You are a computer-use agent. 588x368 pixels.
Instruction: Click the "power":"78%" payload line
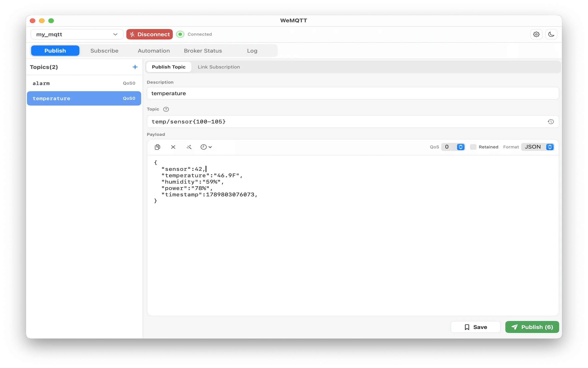pos(187,188)
